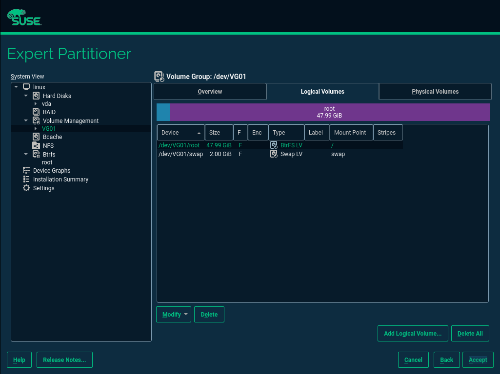The width and height of the screenshot is (500, 374).
Task: Select the NFS tree item label
Action: point(48,145)
